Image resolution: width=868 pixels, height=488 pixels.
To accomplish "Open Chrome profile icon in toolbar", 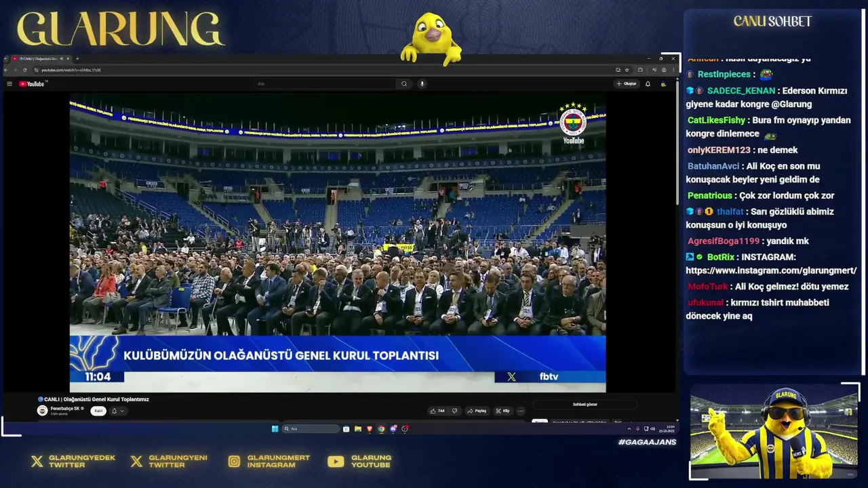I will tap(664, 70).
